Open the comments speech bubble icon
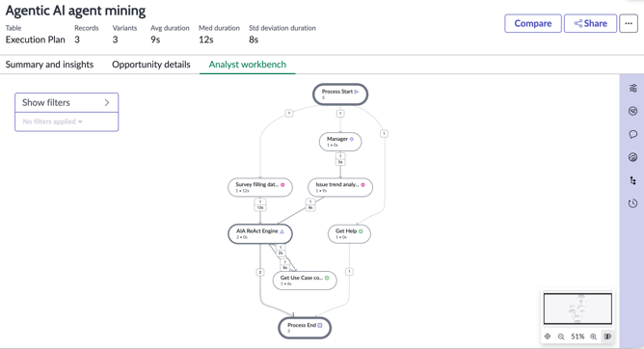Image resolution: width=644 pixels, height=349 pixels. coord(632,134)
